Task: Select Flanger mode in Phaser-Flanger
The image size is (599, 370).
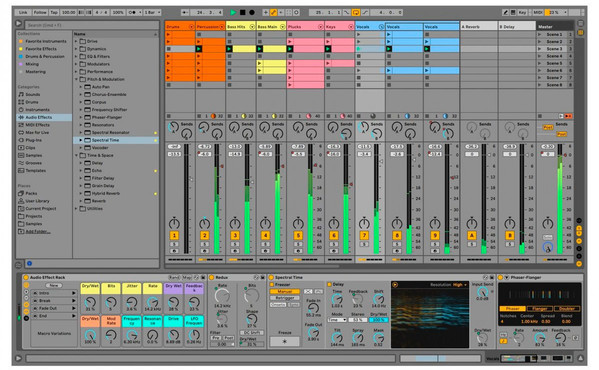Action: [539, 309]
